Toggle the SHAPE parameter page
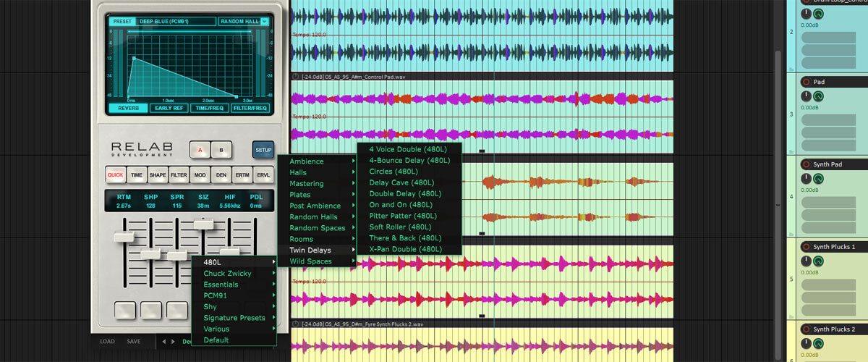Image resolution: width=868 pixels, height=362 pixels. tap(157, 175)
